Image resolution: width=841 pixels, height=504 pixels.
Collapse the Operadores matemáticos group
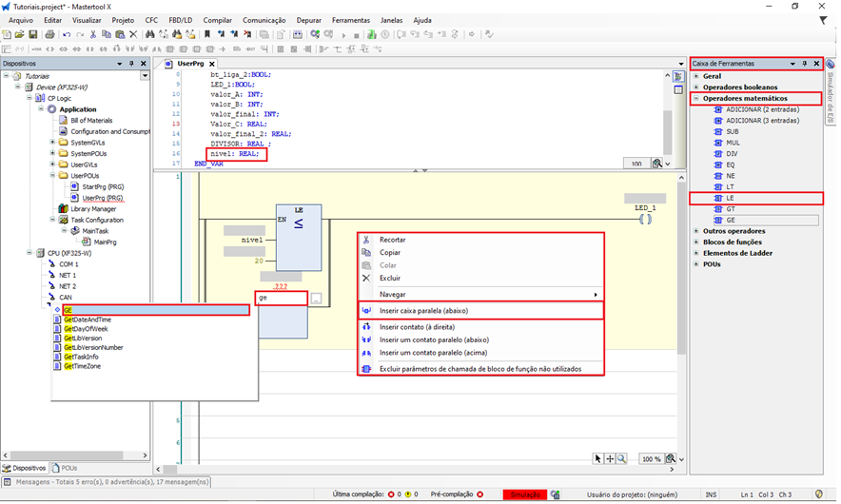click(x=696, y=99)
